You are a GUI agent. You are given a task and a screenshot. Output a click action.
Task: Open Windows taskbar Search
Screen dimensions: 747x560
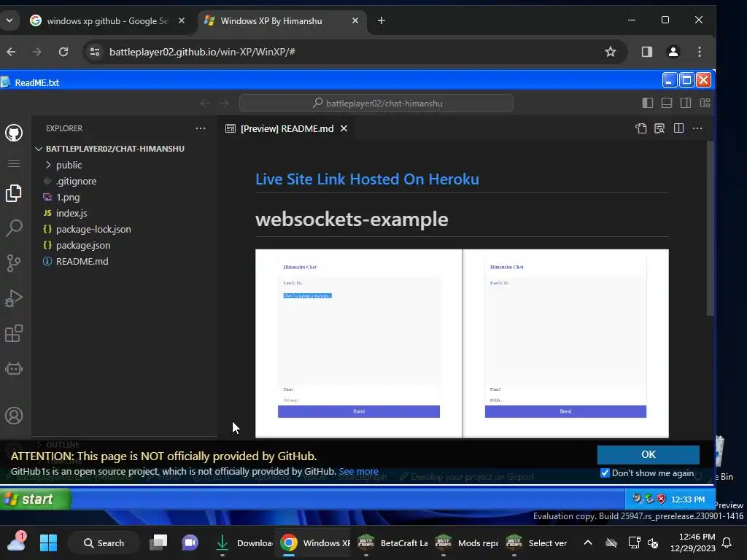click(104, 542)
